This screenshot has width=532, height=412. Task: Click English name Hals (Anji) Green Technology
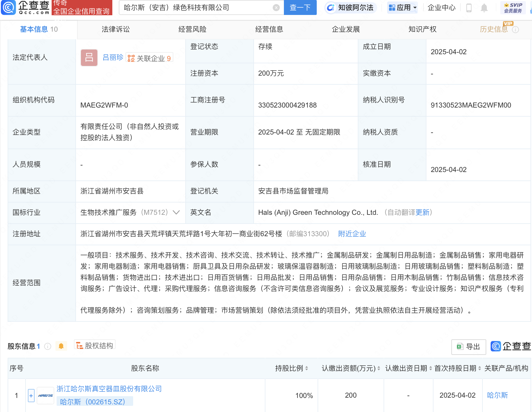click(318, 212)
